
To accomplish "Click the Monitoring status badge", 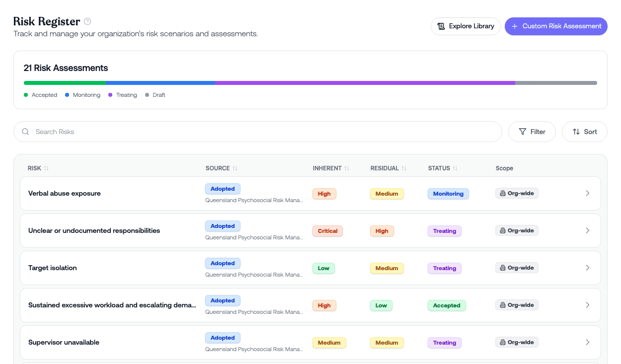I will point(448,194).
